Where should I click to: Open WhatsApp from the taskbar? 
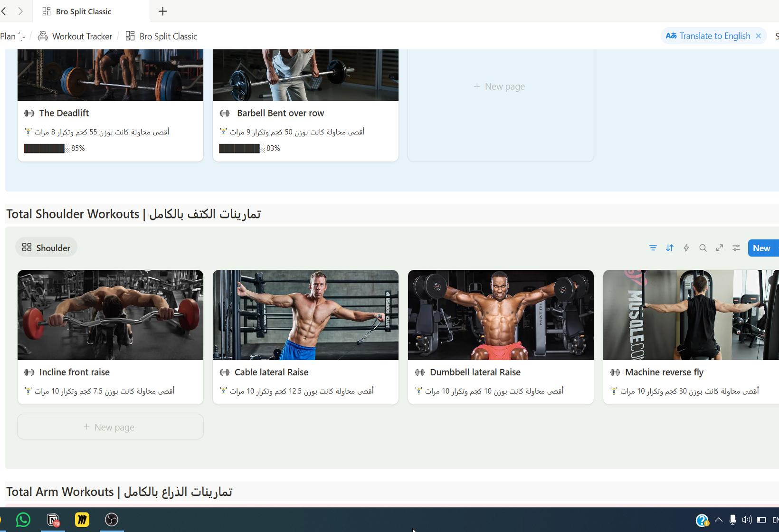(22, 520)
